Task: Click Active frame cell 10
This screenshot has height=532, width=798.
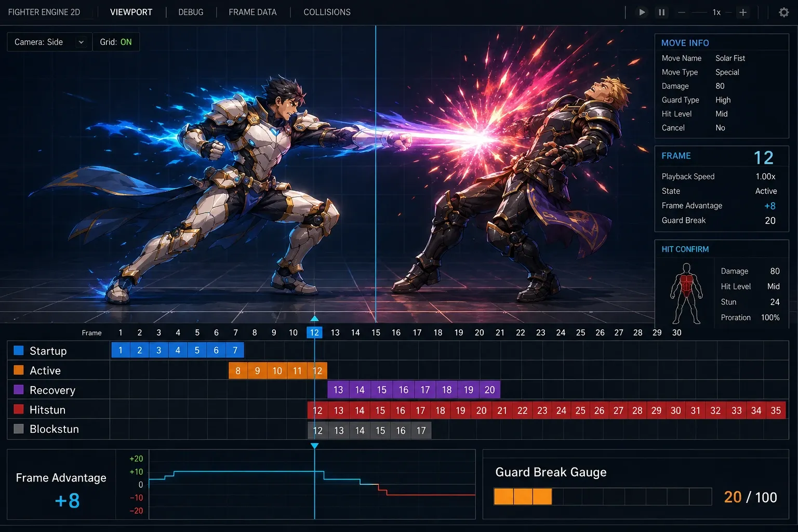Action: 277,370
